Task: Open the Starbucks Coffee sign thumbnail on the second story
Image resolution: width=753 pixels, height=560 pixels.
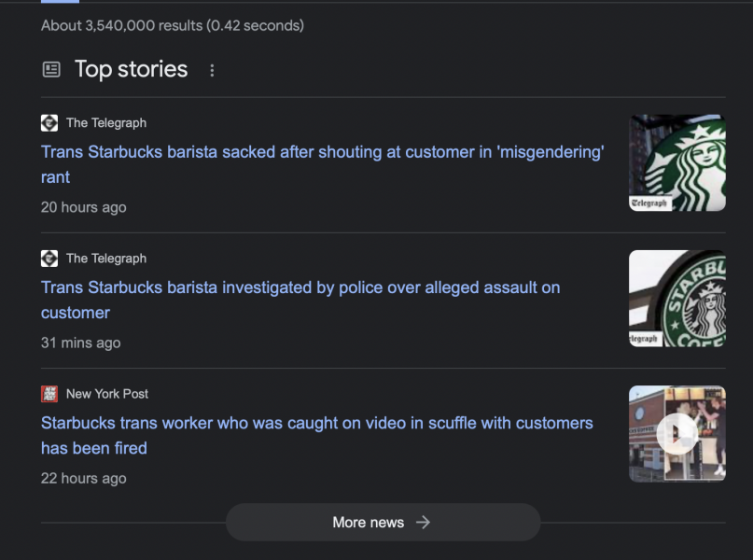Action: pos(677,299)
